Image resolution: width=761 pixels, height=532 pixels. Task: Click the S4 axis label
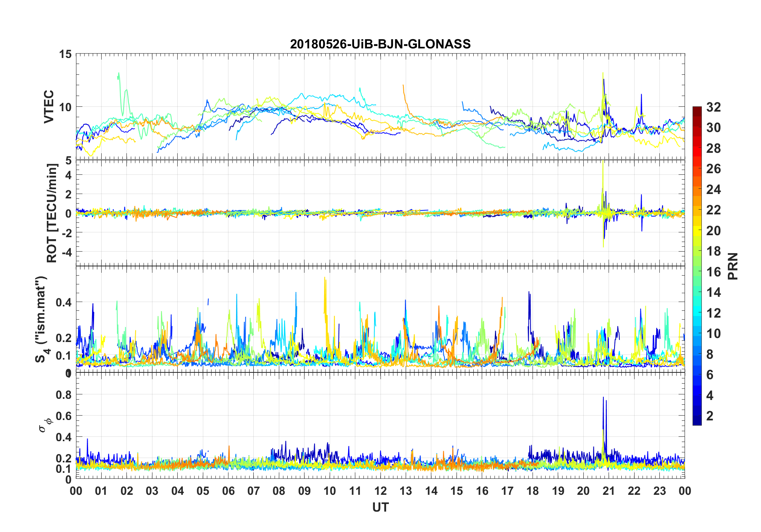pos(42,319)
